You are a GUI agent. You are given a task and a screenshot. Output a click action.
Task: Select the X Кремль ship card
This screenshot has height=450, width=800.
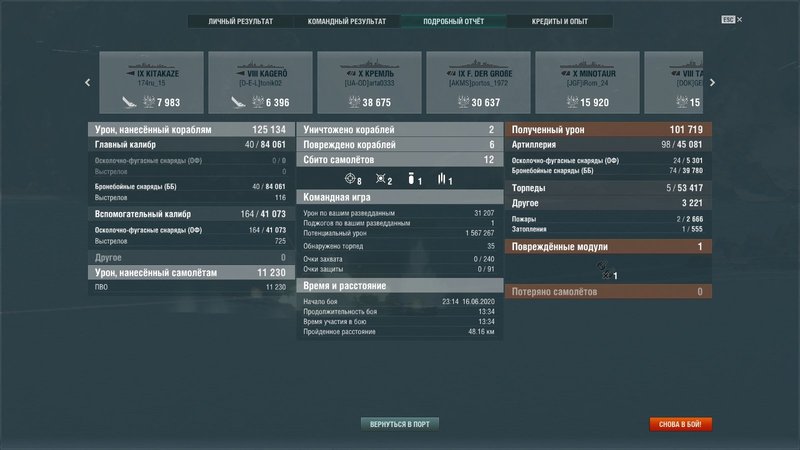tap(369, 82)
